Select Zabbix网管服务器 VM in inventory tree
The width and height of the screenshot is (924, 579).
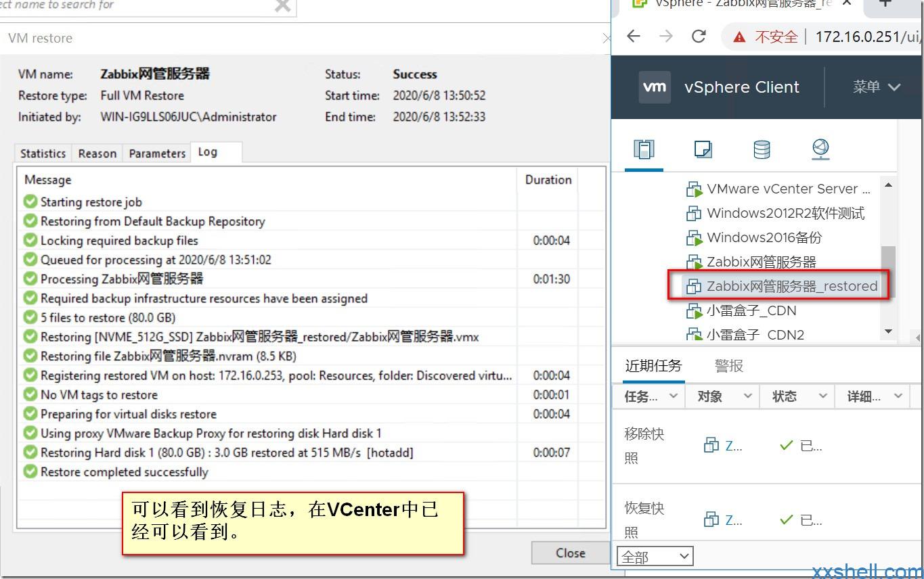761,262
